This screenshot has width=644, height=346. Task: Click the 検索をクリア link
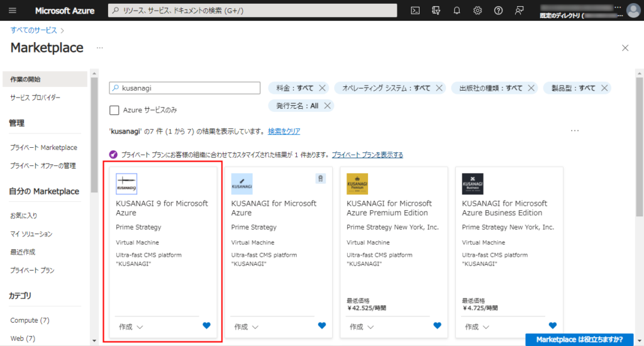(284, 131)
